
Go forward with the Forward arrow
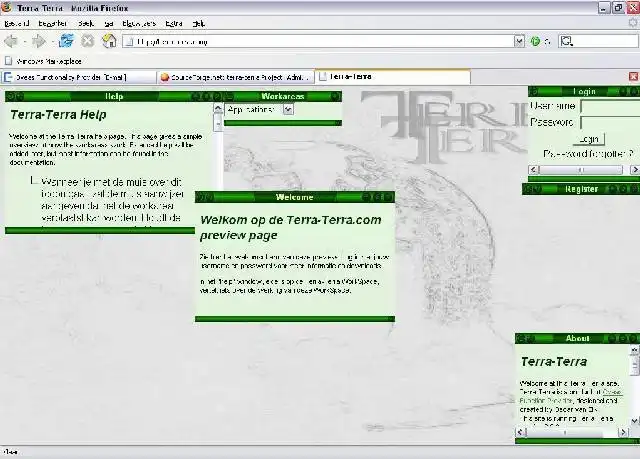pos(39,41)
